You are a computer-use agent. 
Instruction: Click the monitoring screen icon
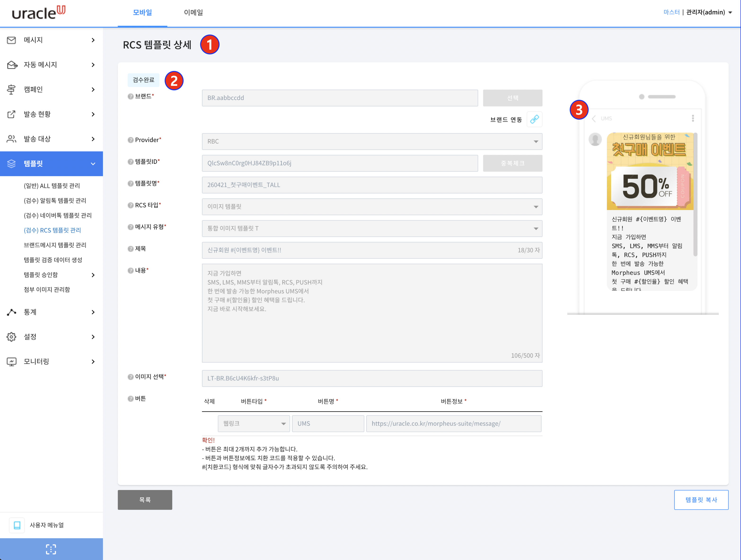click(x=11, y=362)
